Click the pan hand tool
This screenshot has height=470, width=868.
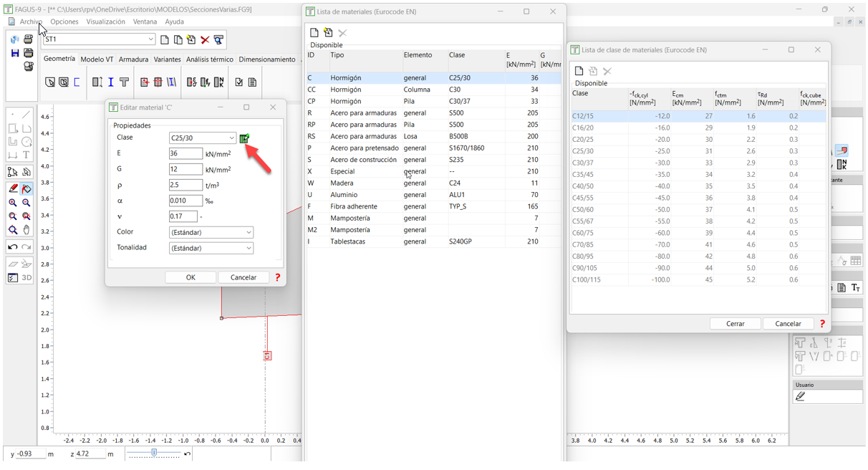pos(26,230)
